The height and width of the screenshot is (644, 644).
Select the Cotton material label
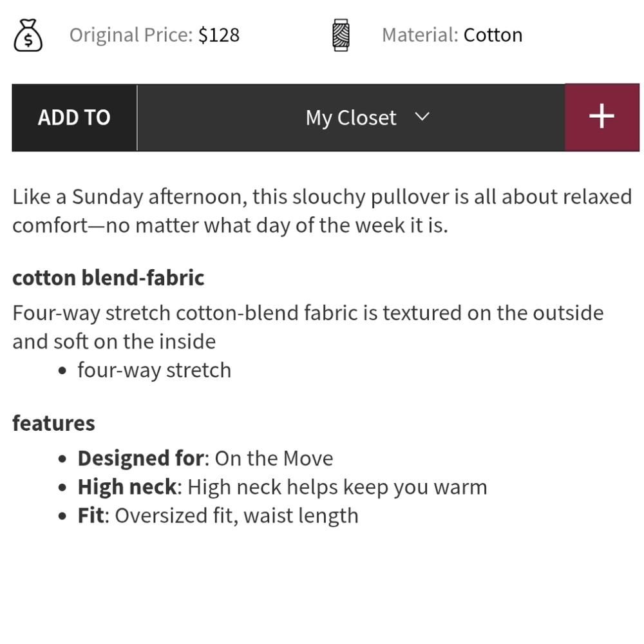coord(493,35)
